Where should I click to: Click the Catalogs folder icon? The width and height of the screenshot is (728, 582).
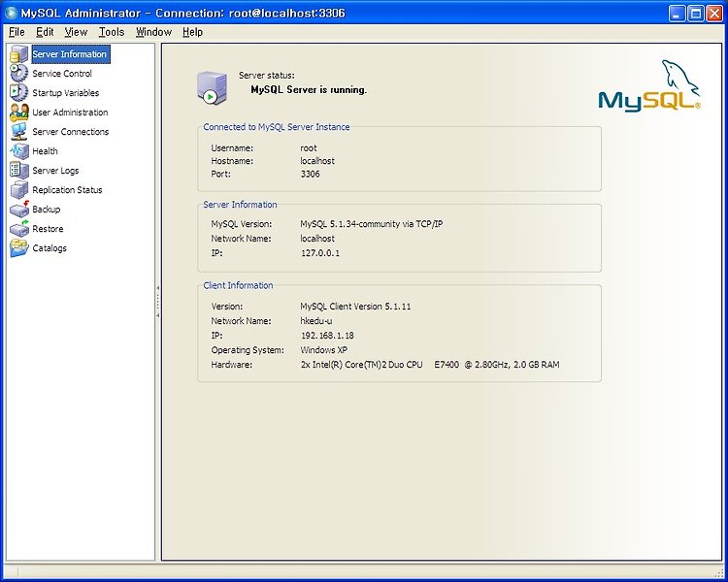pyautogui.click(x=19, y=248)
